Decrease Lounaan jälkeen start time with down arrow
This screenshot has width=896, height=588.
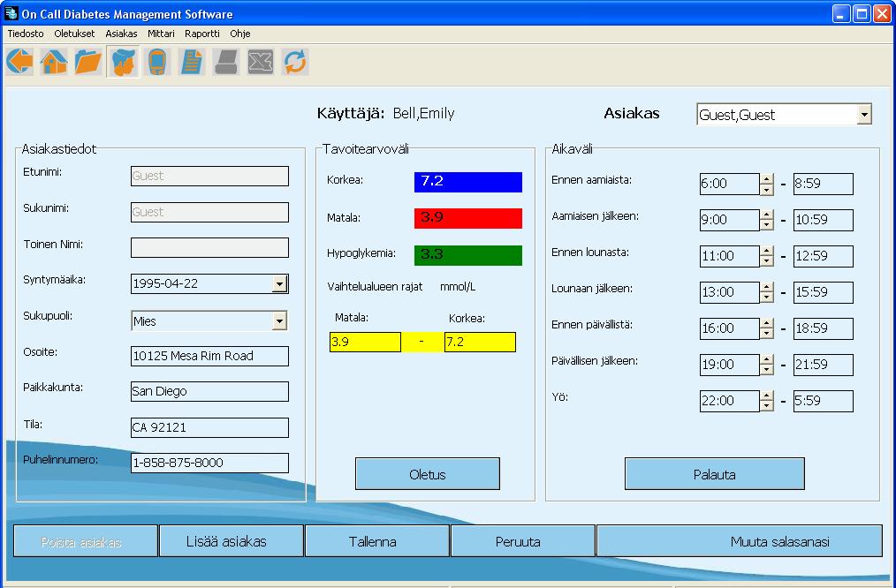pyautogui.click(x=766, y=298)
